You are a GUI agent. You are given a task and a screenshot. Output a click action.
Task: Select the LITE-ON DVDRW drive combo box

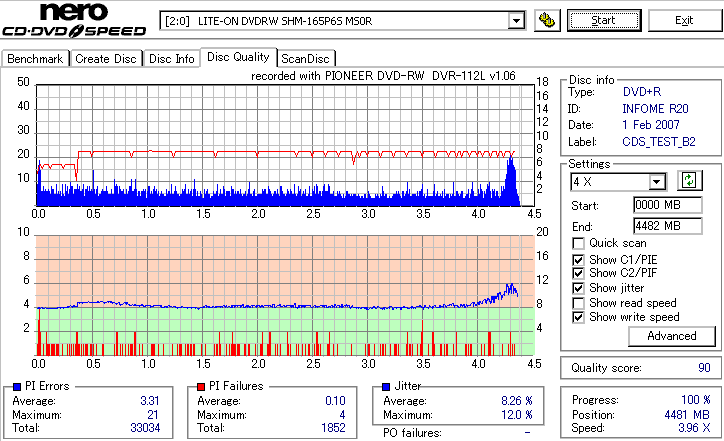coord(343,21)
